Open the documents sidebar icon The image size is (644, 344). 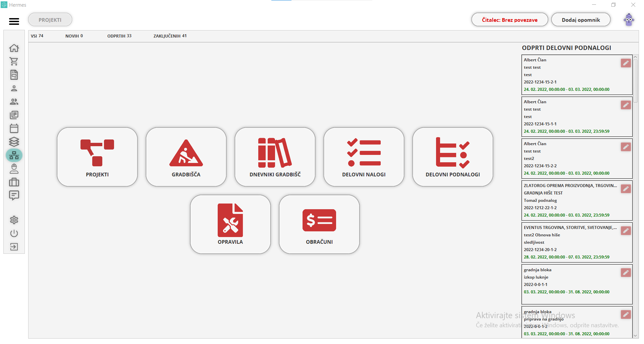[14, 75]
